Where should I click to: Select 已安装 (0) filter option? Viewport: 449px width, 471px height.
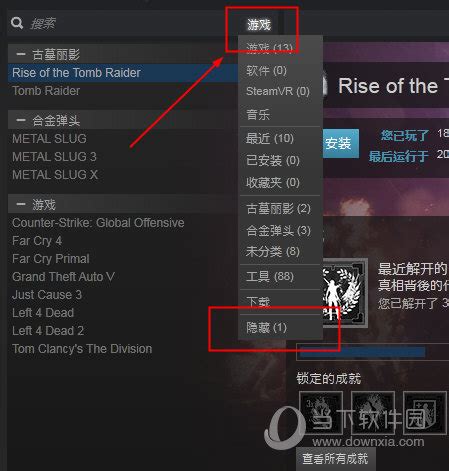click(273, 160)
